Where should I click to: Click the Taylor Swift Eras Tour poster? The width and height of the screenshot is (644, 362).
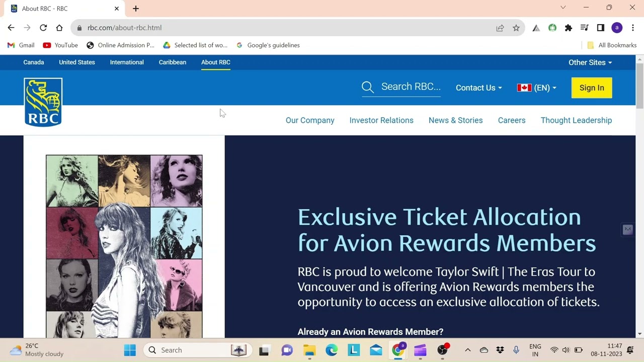tap(124, 246)
